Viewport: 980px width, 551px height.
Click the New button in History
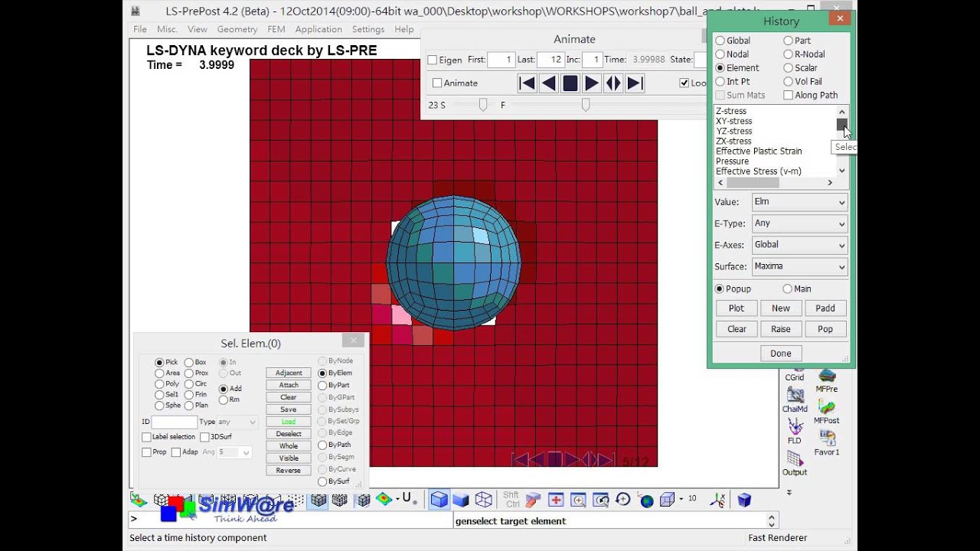(x=781, y=308)
